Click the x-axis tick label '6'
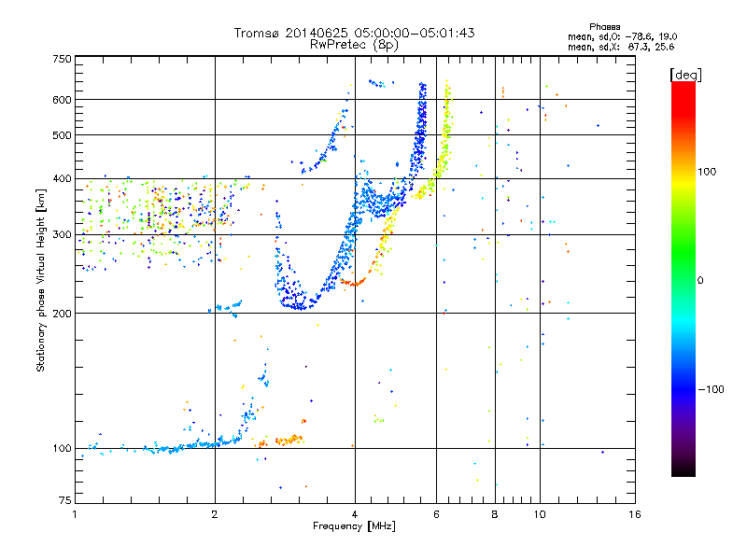 (436, 514)
